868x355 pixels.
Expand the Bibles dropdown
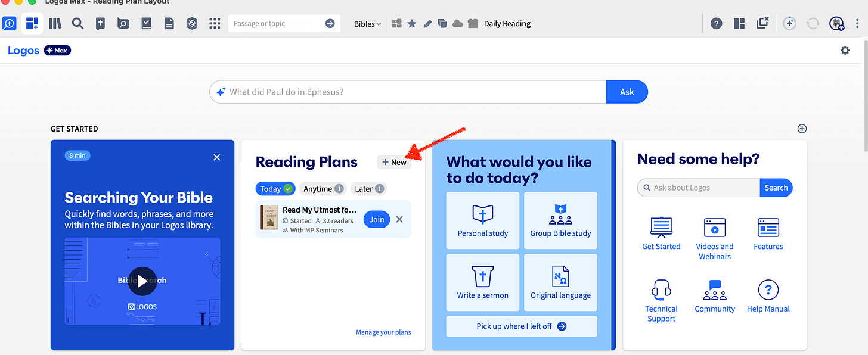click(367, 24)
